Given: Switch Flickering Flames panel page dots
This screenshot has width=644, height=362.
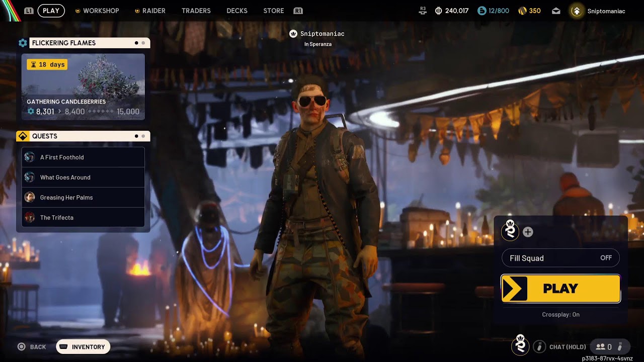Looking at the screenshot, I should coord(140,43).
